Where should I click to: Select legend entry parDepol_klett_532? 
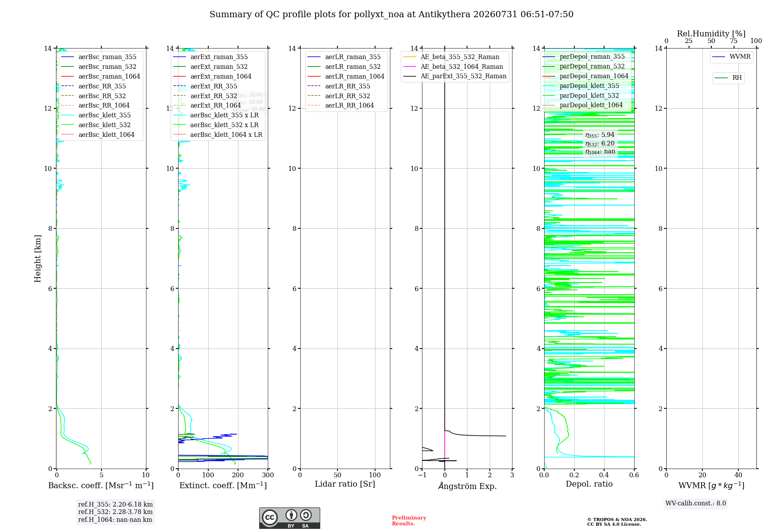pos(581,96)
